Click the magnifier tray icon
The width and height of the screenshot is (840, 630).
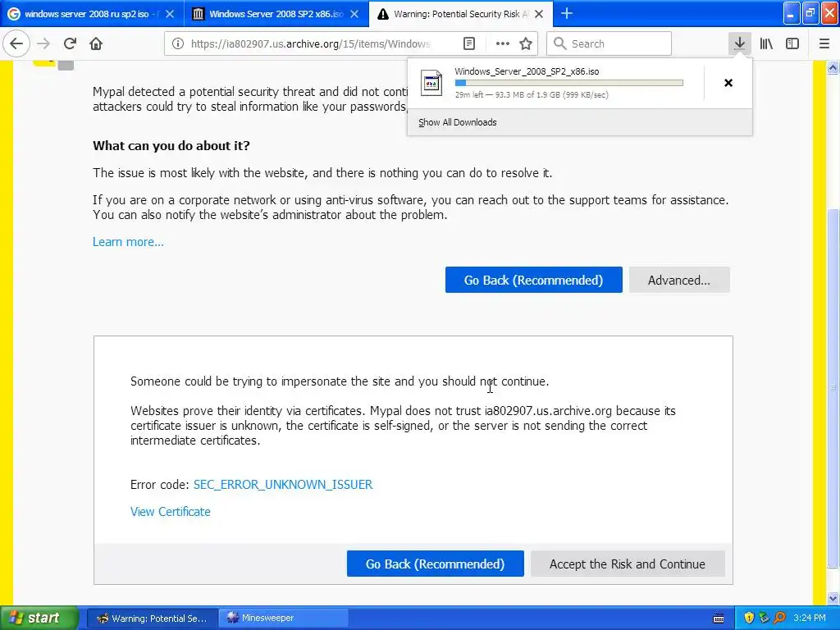780,619
